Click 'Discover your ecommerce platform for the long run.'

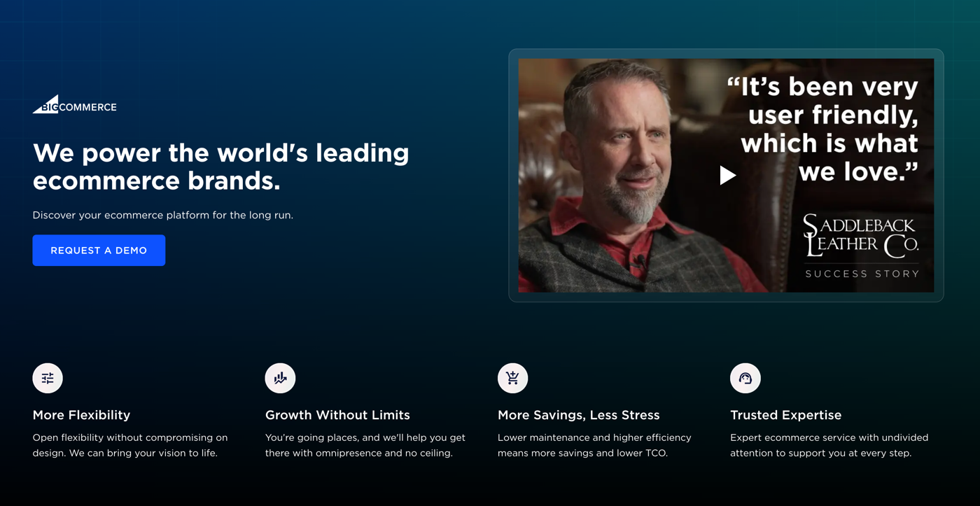163,215
